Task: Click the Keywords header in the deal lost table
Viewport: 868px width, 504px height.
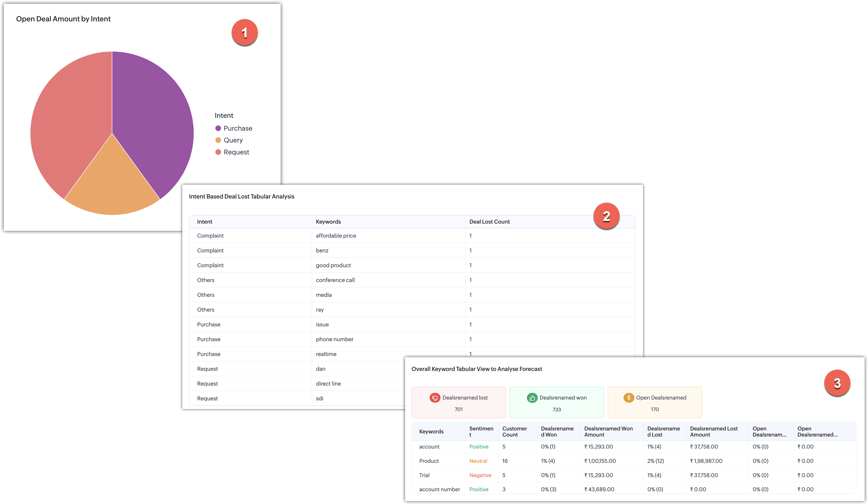Action: click(328, 222)
